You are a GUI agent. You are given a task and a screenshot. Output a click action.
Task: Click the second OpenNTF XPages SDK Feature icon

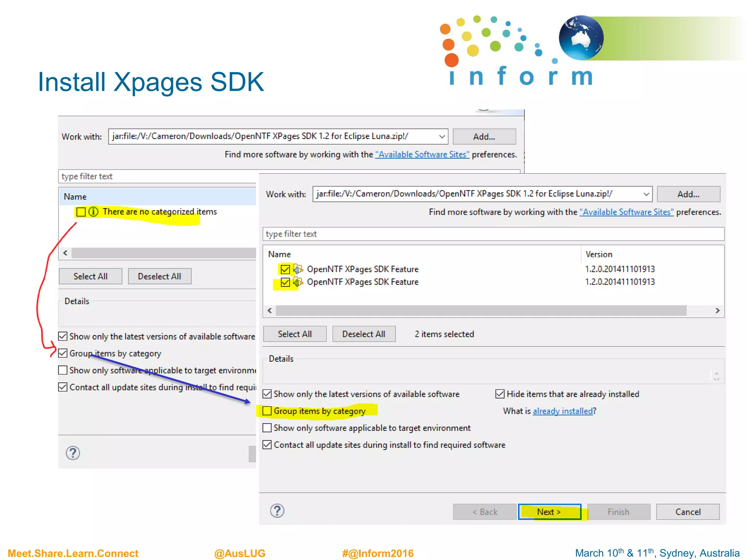point(298,282)
